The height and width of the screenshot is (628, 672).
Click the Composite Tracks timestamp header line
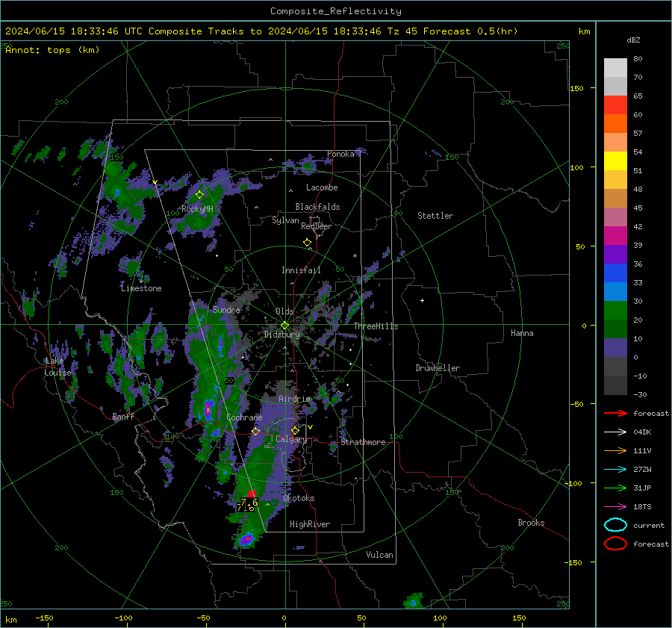click(x=261, y=31)
